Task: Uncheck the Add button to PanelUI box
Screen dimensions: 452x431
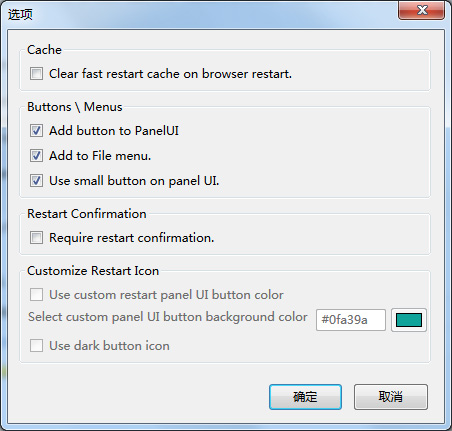Action: pos(36,131)
